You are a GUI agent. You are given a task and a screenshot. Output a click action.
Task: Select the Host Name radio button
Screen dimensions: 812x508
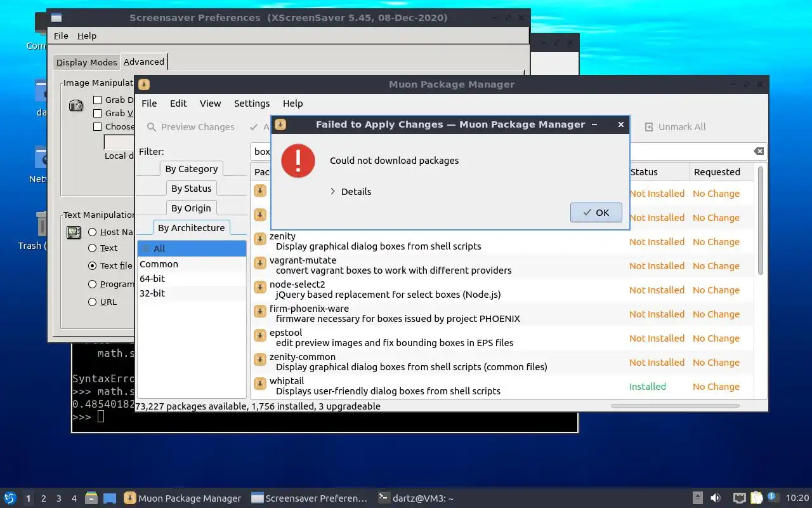93,232
